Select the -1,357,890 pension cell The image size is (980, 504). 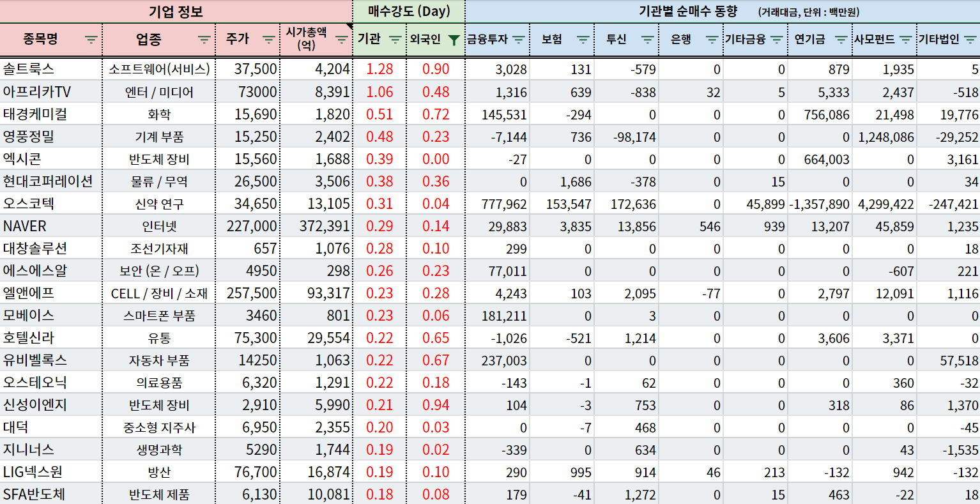[820, 203]
